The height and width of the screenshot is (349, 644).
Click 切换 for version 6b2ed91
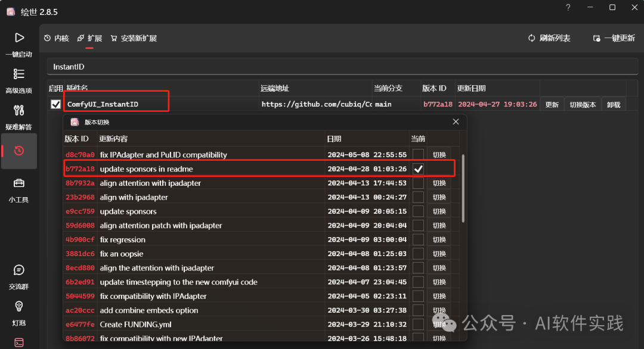(x=439, y=282)
